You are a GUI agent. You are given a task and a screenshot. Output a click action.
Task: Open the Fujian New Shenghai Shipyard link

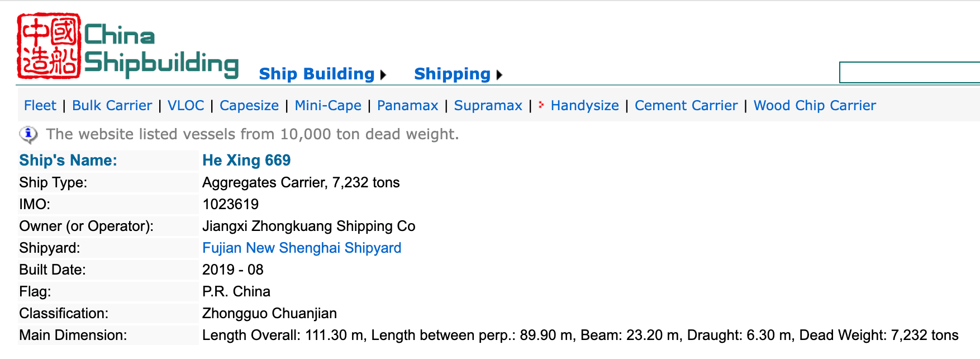[x=302, y=248]
